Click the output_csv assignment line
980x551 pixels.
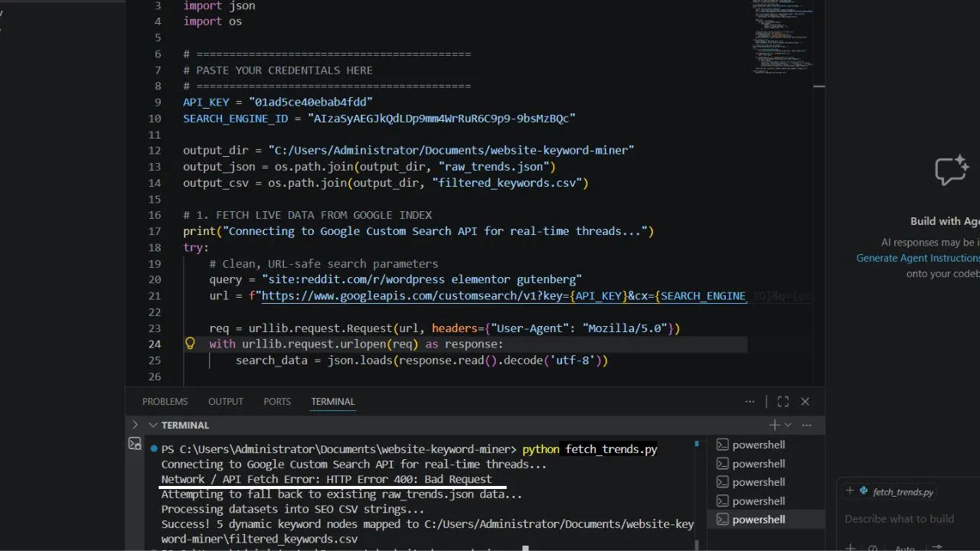point(385,183)
